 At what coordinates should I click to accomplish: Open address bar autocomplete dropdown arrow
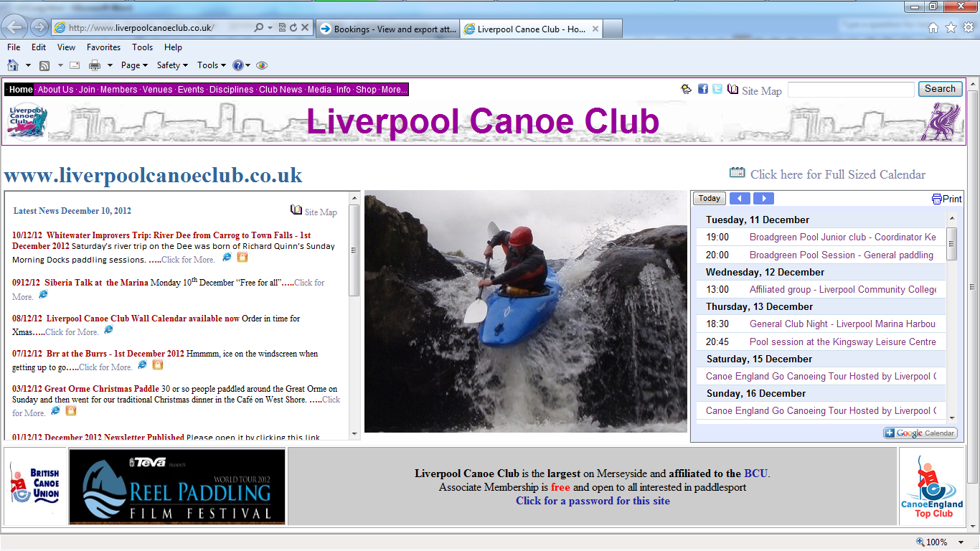tap(270, 28)
